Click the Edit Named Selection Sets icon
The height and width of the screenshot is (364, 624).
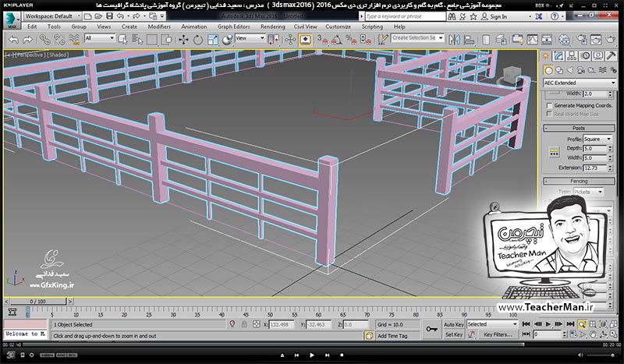382,40
